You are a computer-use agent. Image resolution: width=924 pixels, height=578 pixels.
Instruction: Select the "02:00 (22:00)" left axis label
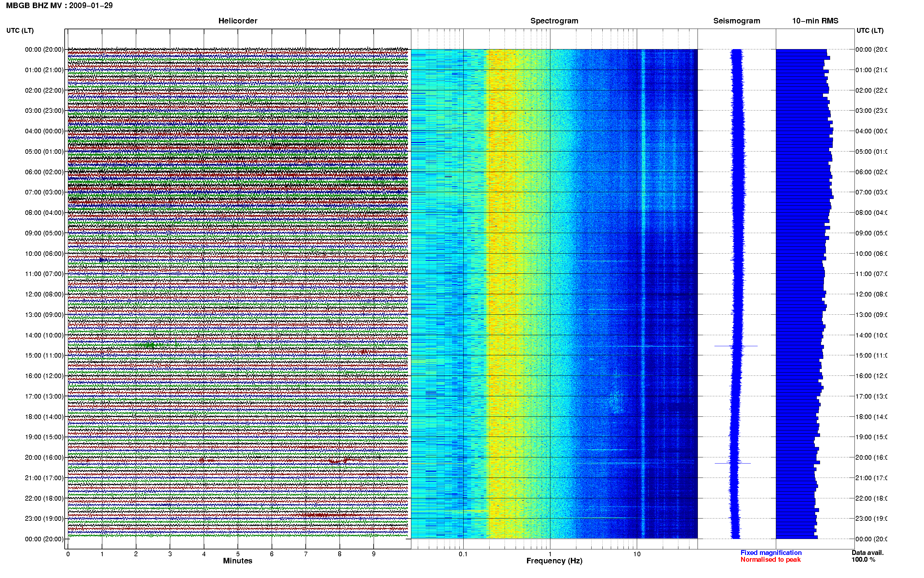point(44,90)
